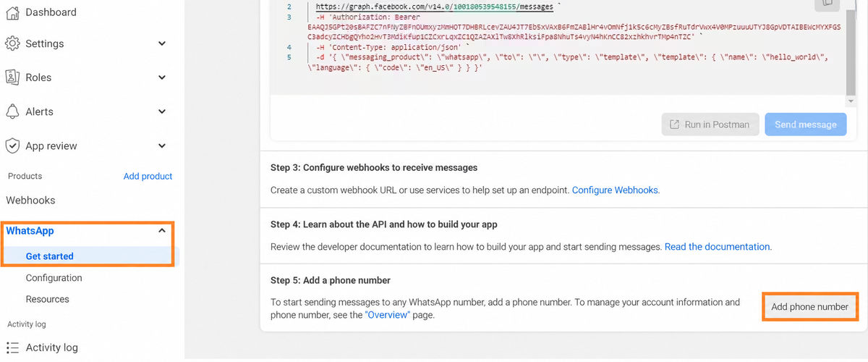
Task: Select the WhatsApp product heading
Action: 30,231
